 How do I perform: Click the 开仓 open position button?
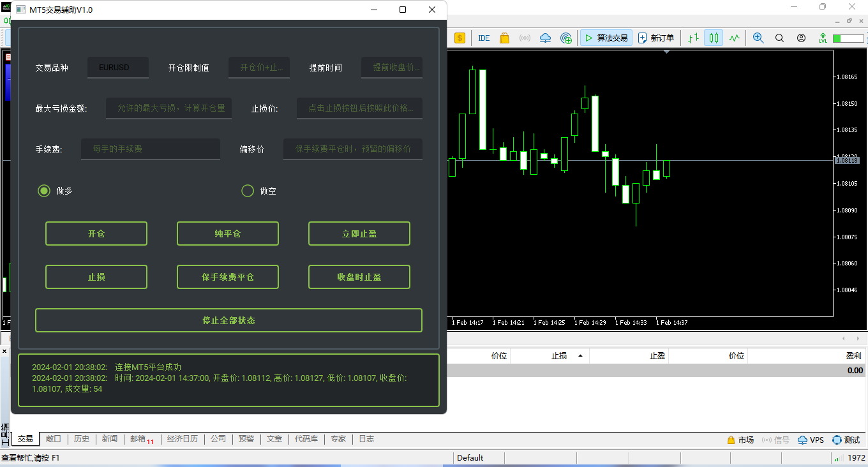[x=96, y=233]
